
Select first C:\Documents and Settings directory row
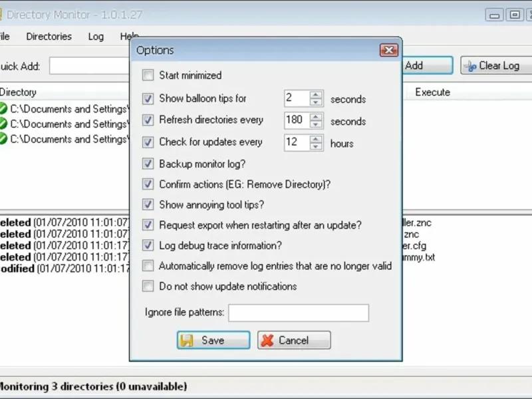[x=65, y=109]
